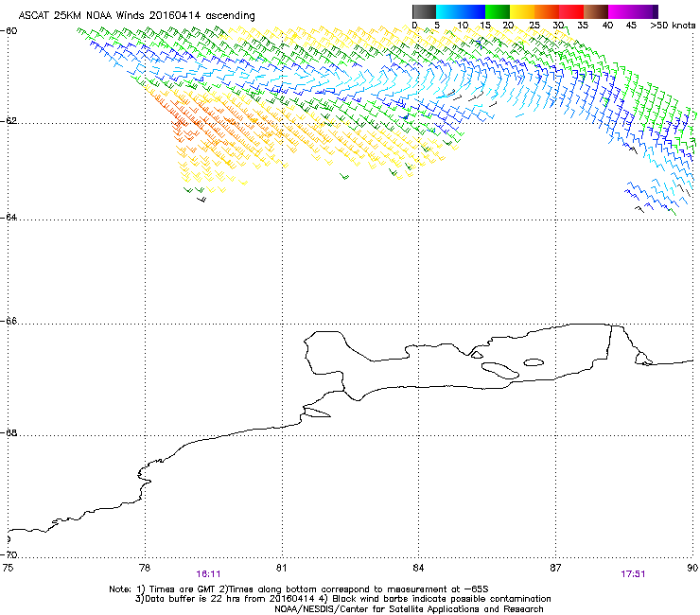Click the latitude label '-60'
This screenshot has width=700, height=615.
click(x=9, y=31)
